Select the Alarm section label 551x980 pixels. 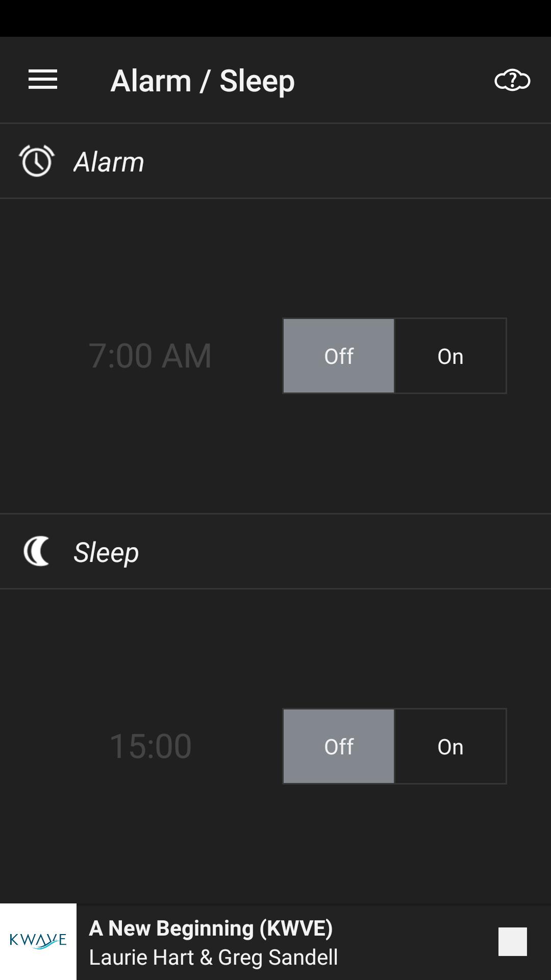(x=109, y=162)
